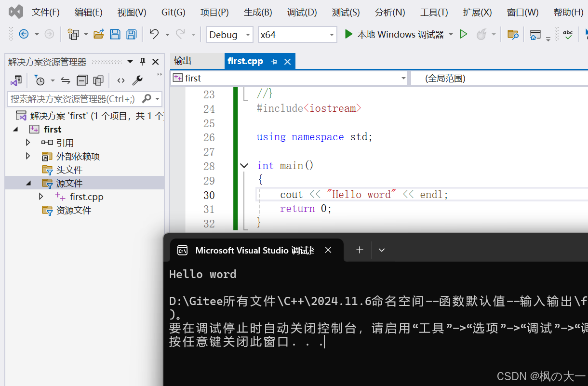Open the 工具(T) menu
588x386 pixels.
coord(434,12)
